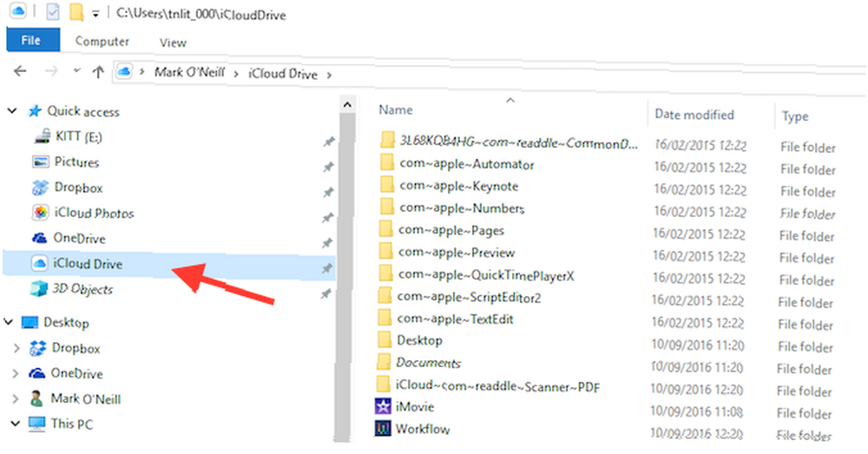Click the OneDrive icon under Quick access

click(x=39, y=238)
